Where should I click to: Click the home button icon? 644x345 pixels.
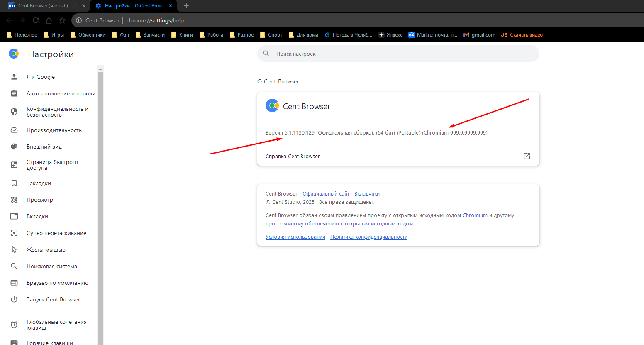coord(49,20)
